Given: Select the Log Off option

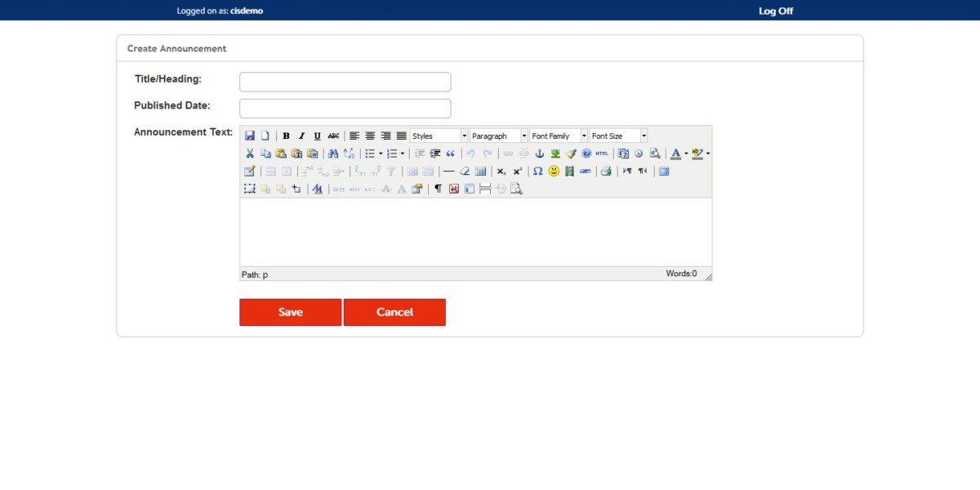Looking at the screenshot, I should pyautogui.click(x=774, y=11).
